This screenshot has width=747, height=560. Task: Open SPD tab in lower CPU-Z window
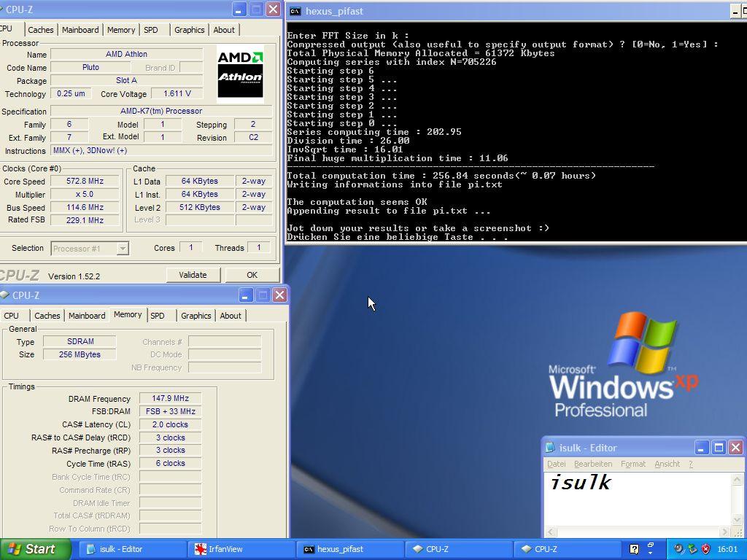point(158,315)
